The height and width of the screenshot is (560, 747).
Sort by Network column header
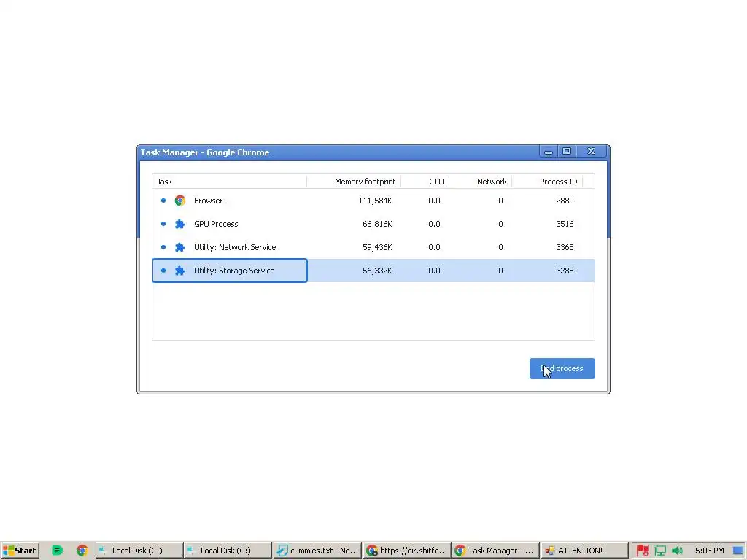tap(480, 182)
